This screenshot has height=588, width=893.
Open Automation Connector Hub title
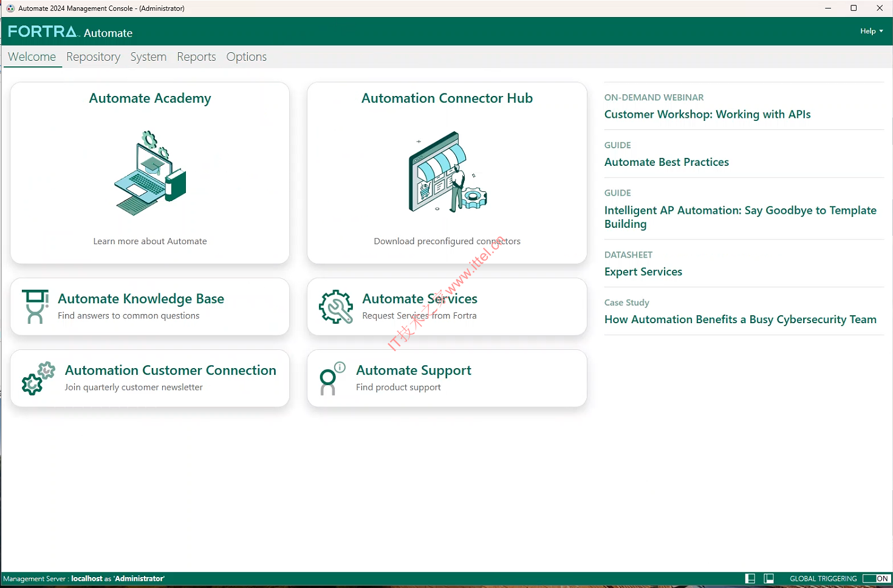(447, 98)
